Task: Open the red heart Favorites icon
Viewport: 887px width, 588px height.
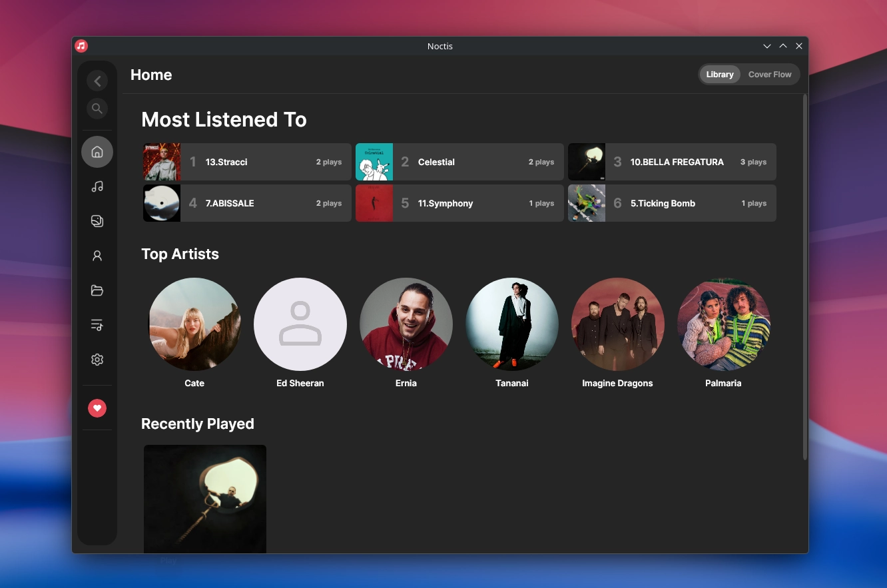Action: (x=97, y=408)
